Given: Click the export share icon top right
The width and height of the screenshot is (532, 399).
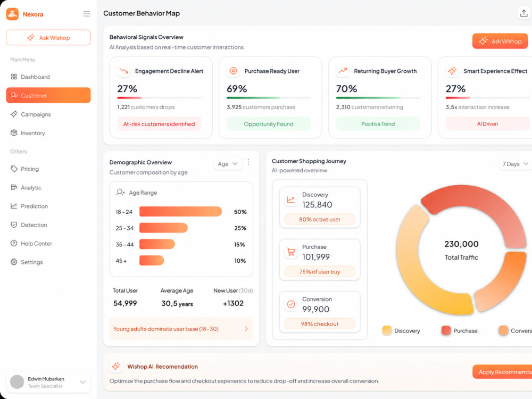Looking at the screenshot, I should (x=524, y=13).
